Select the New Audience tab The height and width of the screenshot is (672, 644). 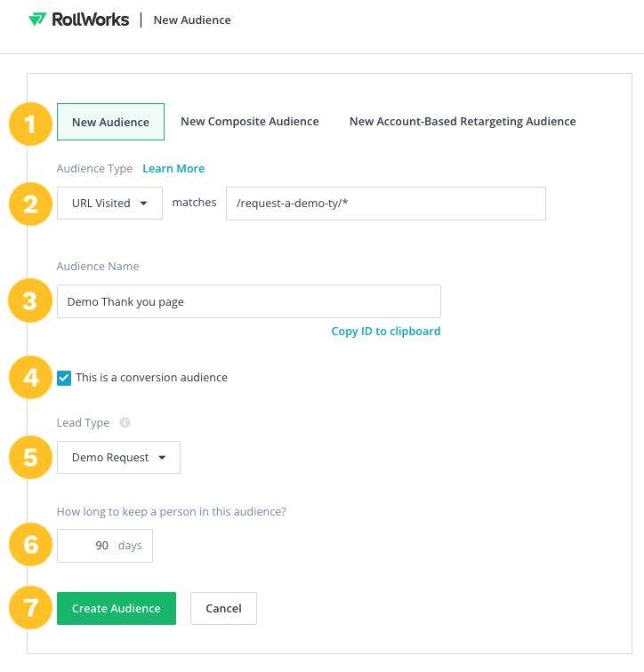point(110,122)
